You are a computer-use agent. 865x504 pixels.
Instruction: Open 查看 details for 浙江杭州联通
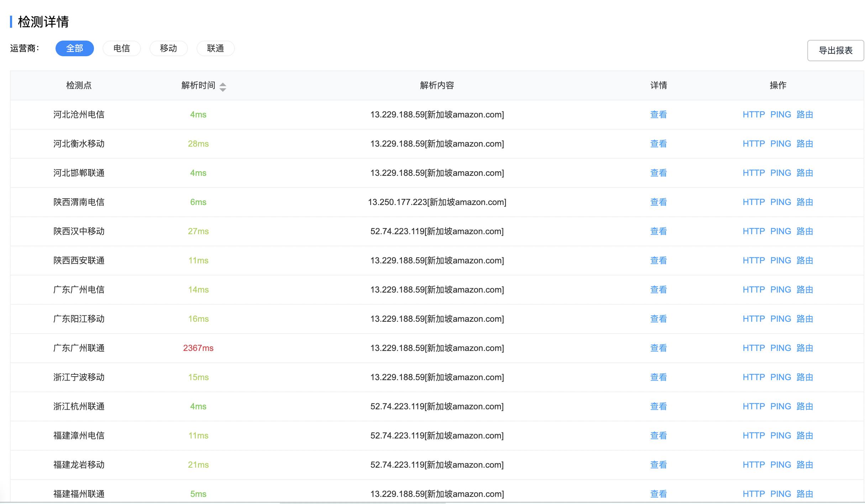pyautogui.click(x=659, y=406)
